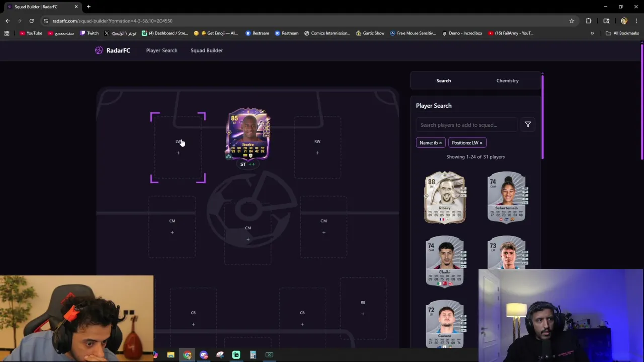Open the Comics Intermission bookmark
644x362 pixels.
pos(327,33)
